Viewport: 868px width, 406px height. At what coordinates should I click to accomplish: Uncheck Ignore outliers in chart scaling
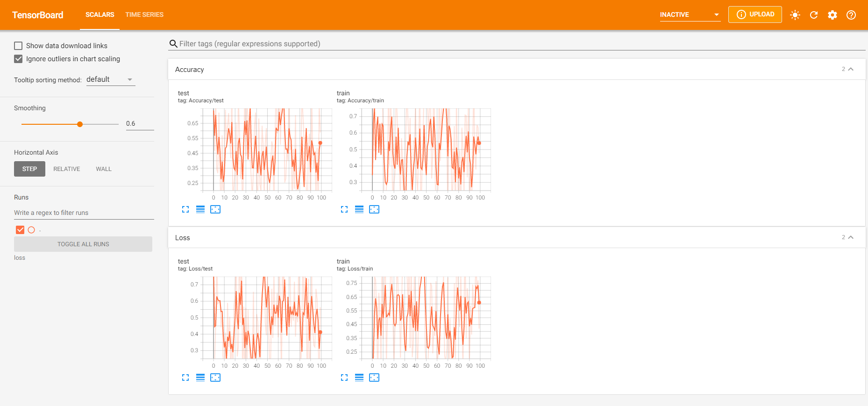coord(18,59)
